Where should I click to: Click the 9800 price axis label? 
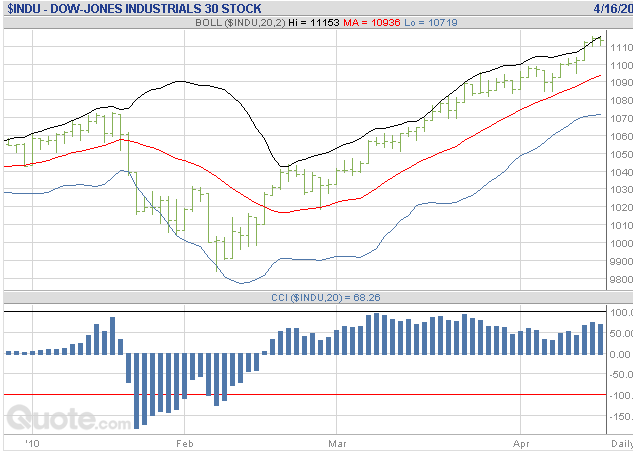[x=622, y=279]
